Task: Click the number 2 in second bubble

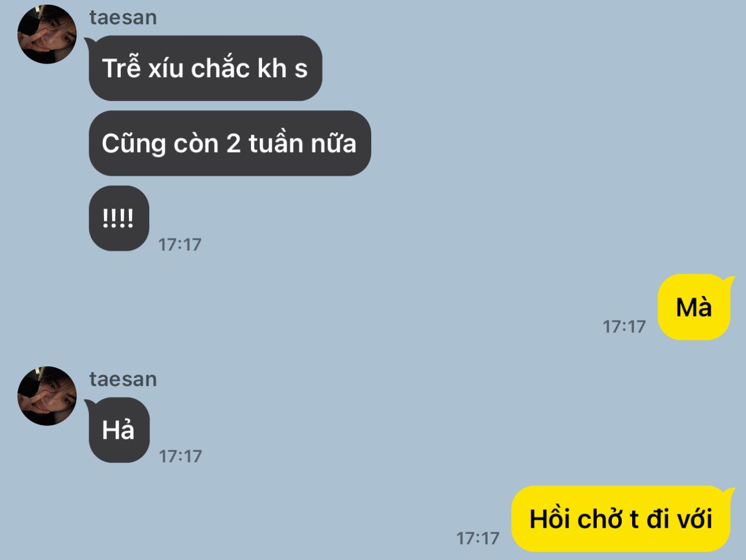Action: (x=233, y=143)
